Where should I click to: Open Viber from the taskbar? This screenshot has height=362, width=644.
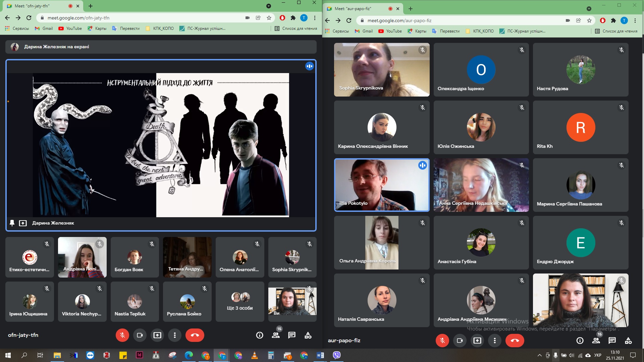coord(337,355)
